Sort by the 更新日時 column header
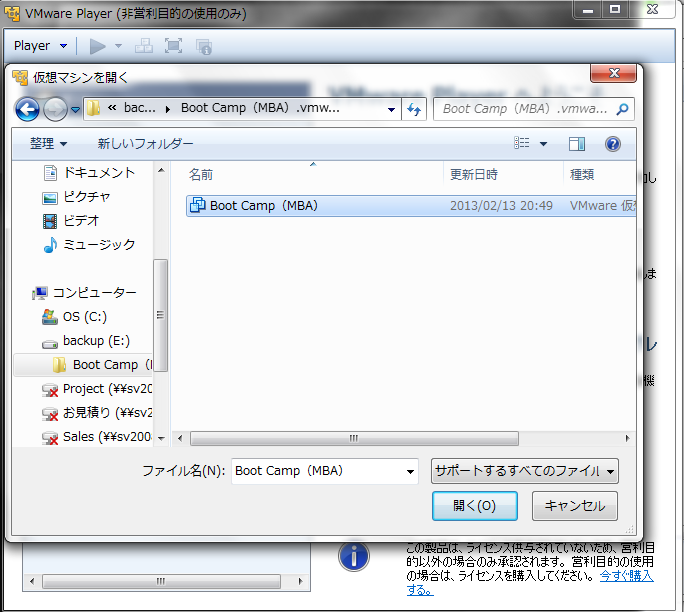The height and width of the screenshot is (612, 684). coord(474,175)
